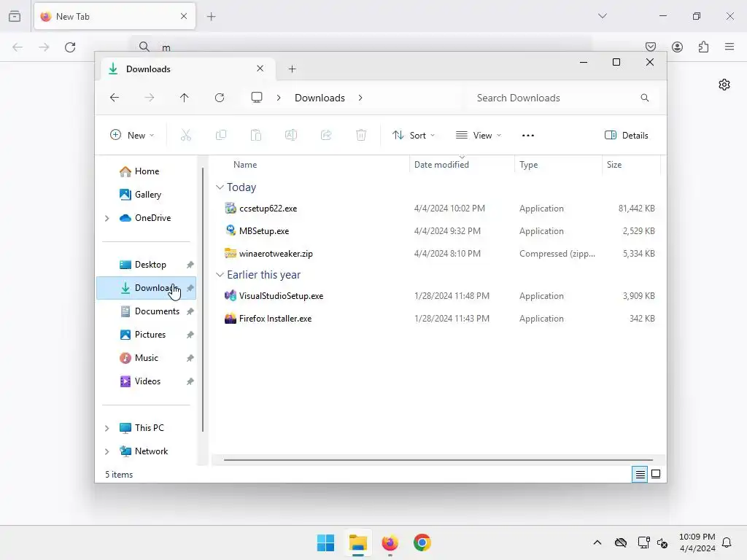Open Firefox Pocket icon

(651, 47)
